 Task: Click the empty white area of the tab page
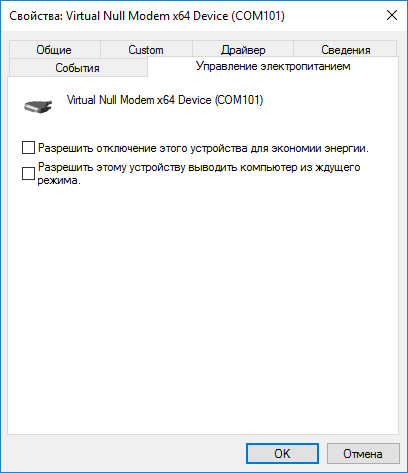pyautogui.click(x=203, y=307)
